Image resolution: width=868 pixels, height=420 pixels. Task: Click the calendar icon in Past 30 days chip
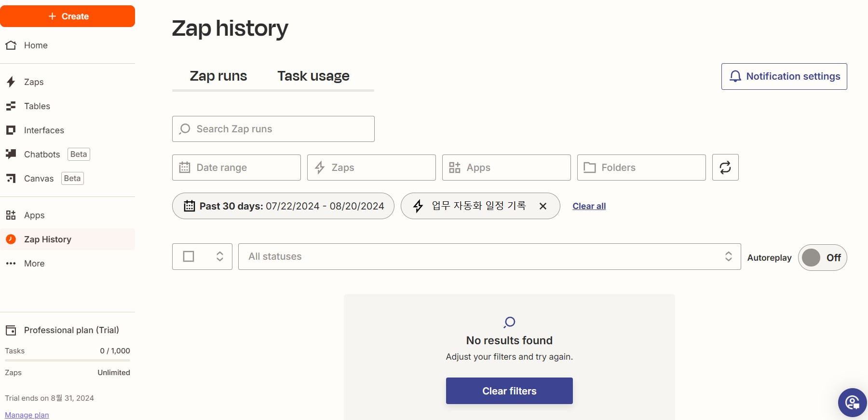click(190, 206)
